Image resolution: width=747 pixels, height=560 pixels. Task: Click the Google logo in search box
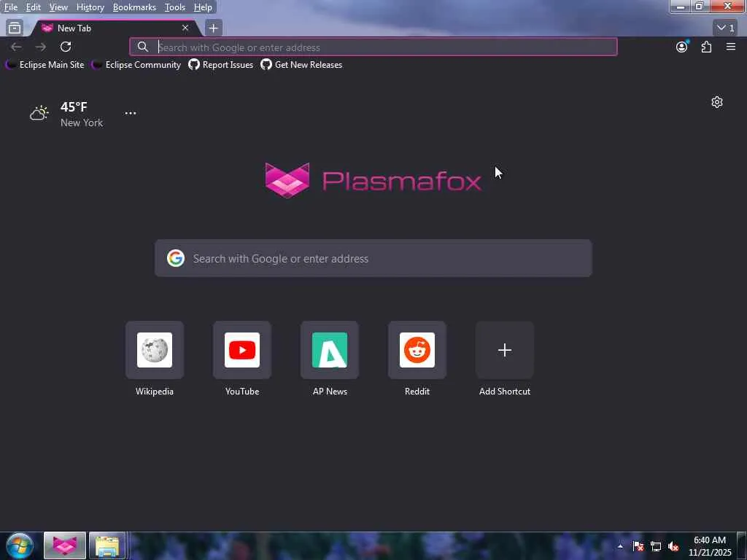[175, 258]
